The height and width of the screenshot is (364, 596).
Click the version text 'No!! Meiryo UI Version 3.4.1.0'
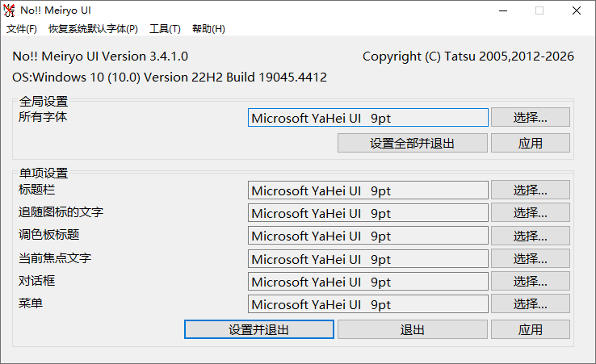tap(100, 56)
